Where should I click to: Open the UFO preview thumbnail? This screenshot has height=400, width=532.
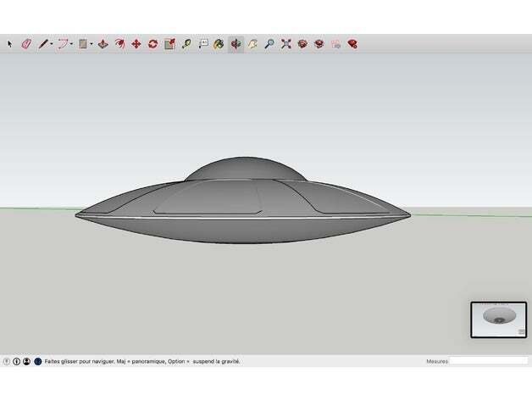(x=497, y=319)
